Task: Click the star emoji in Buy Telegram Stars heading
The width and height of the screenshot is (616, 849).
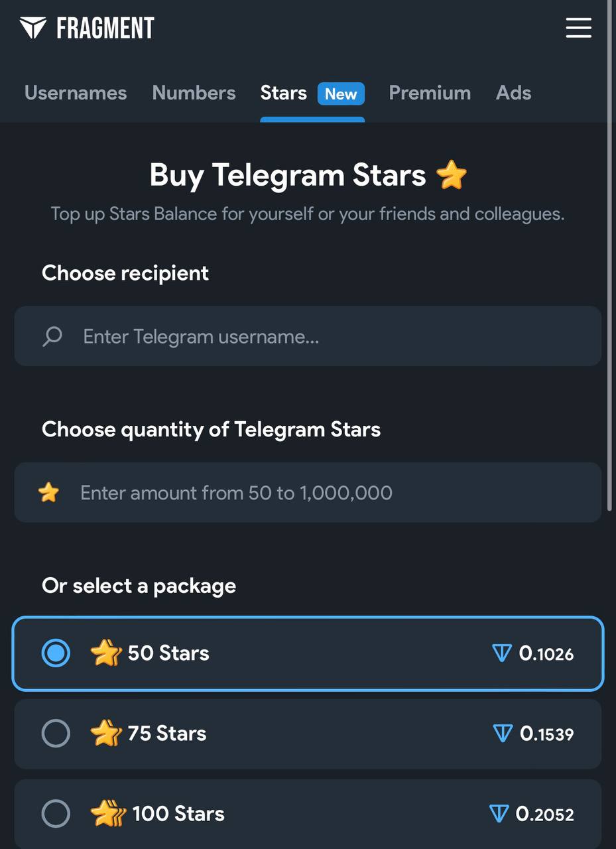Action: (452, 176)
